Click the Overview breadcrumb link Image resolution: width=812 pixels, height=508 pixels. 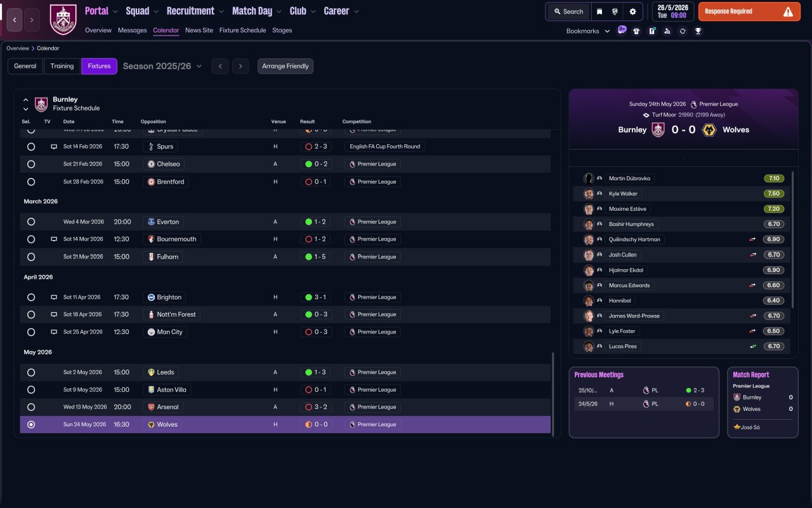(18, 48)
